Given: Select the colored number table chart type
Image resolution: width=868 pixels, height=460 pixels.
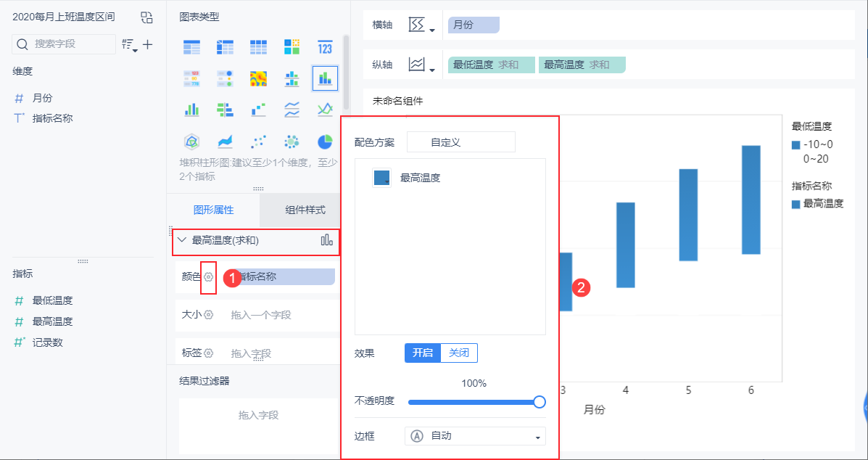Looking at the screenshot, I should pos(191,78).
